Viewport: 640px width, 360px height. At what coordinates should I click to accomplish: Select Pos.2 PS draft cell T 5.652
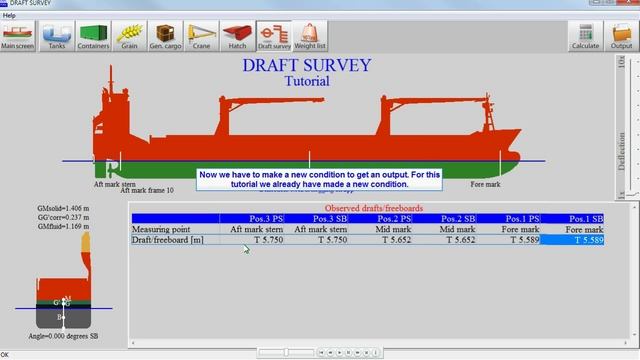tap(380, 240)
